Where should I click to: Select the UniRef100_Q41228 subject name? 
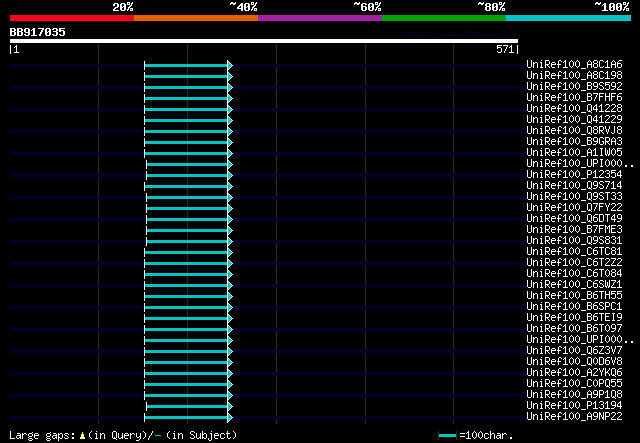[574, 109]
